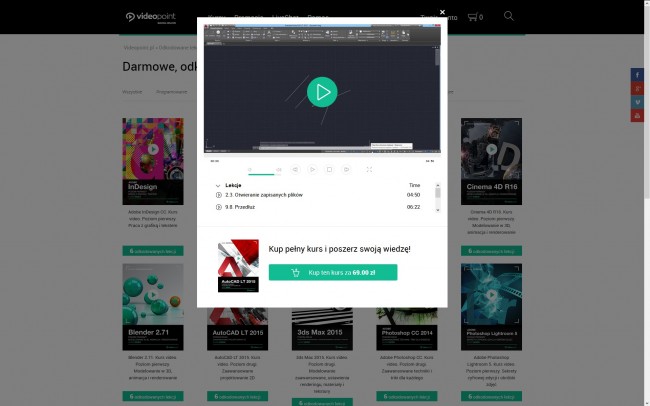The width and height of the screenshot is (650, 406).
Task: Select lesson text '2.3. Otwieranie zapisanych plików'
Action: (264, 195)
